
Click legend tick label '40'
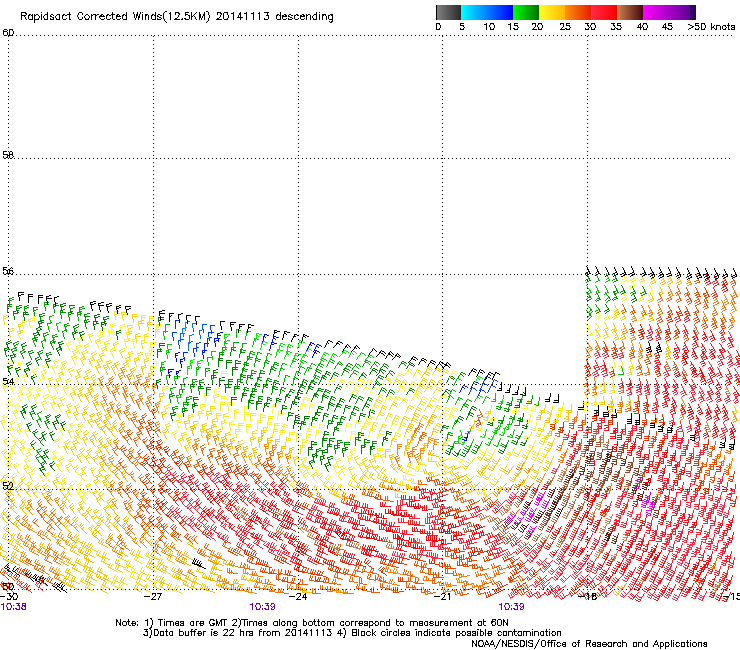642,27
